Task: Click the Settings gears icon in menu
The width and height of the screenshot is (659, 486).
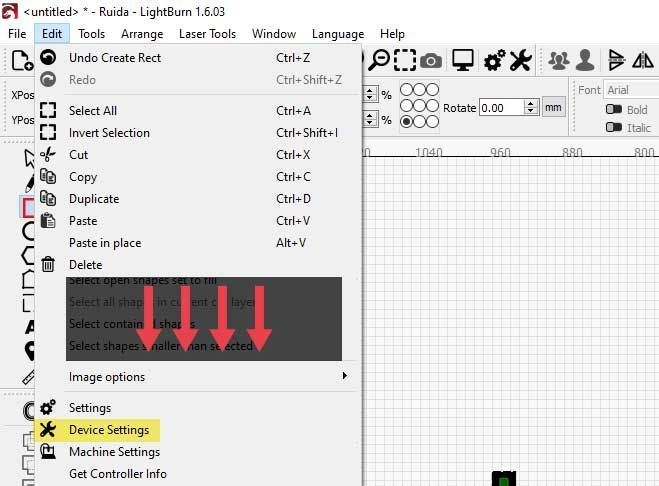Action: coord(48,407)
